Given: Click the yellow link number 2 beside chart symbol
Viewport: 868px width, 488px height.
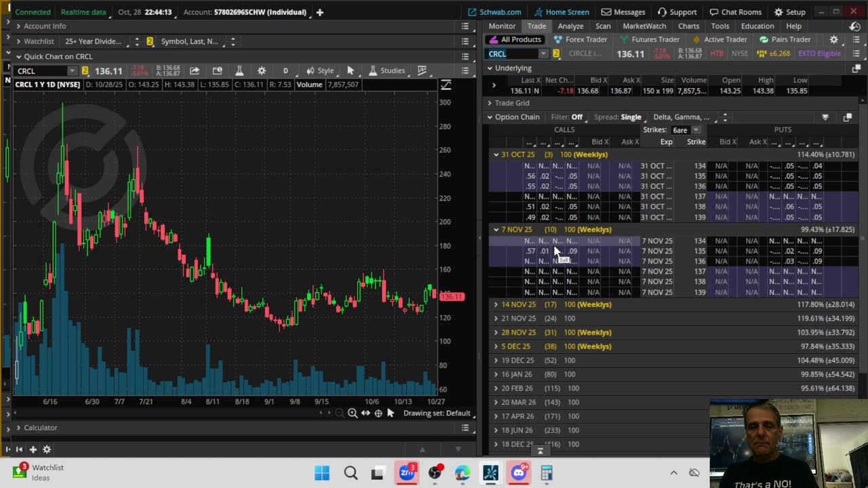Looking at the screenshot, I should [85, 70].
